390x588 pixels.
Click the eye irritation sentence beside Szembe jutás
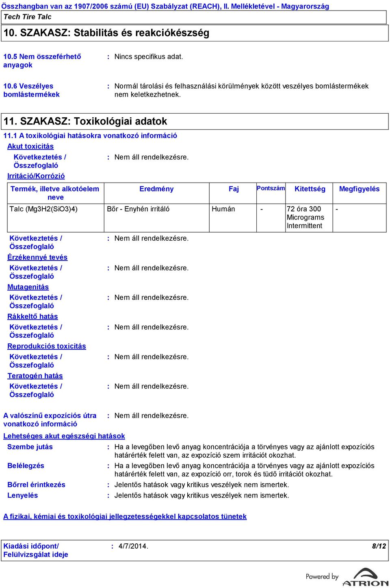coord(244,451)
